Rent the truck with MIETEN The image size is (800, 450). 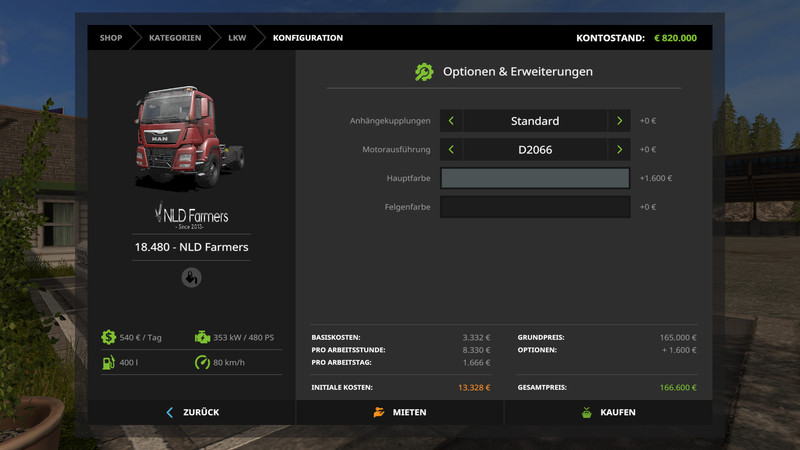pyautogui.click(x=400, y=412)
